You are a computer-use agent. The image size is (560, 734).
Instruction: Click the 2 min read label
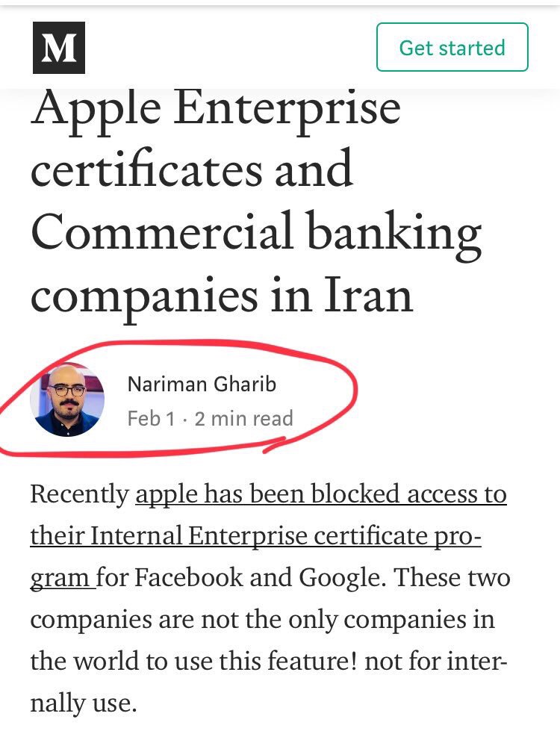pos(244,418)
